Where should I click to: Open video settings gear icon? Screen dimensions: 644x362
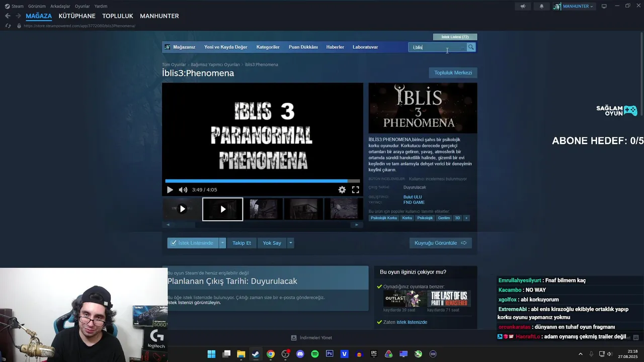point(342,190)
